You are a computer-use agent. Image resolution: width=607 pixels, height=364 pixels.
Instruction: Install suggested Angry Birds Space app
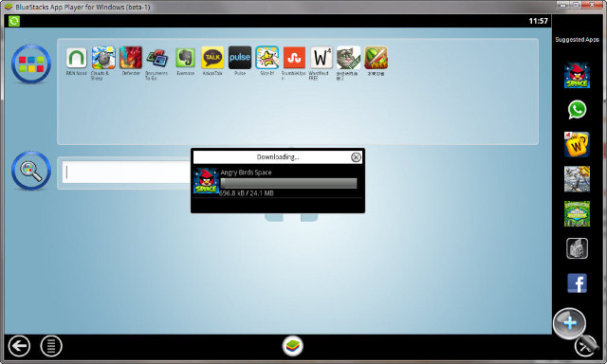(x=577, y=75)
